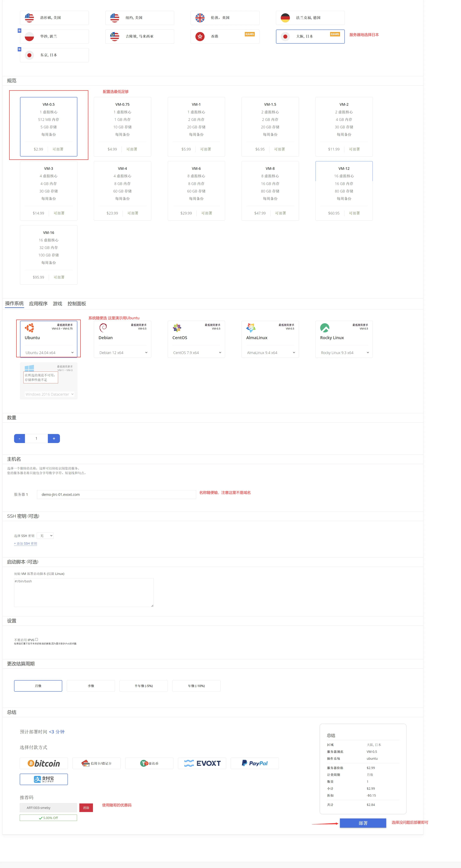The image size is (461, 868).
Task: Click the 添加 SSH 密钥 link
Action: coord(26,544)
